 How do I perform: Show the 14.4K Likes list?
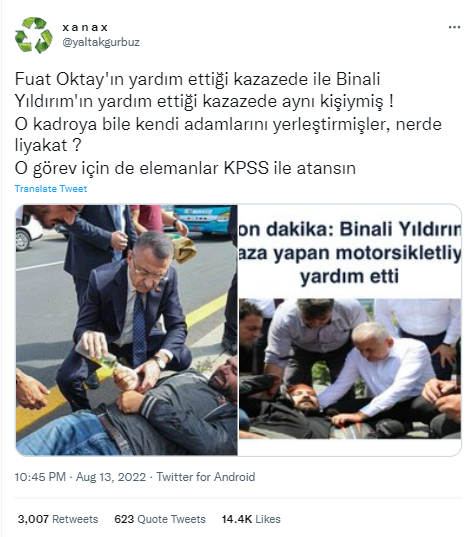251,519
